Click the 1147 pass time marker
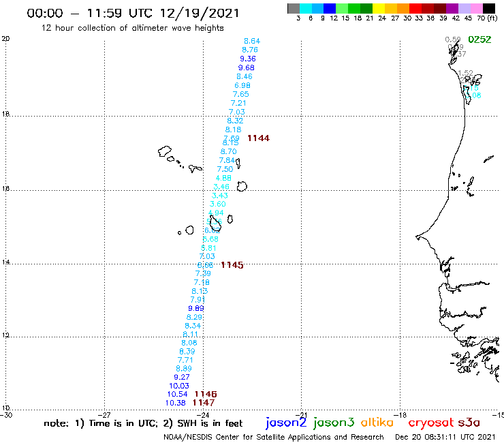The width and height of the screenshot is (504, 443). click(204, 403)
